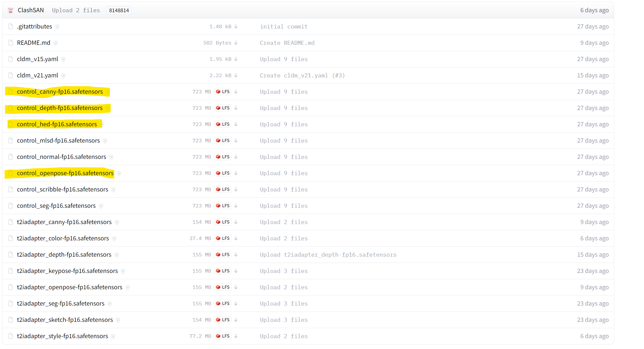644x349 pixels.
Task: Open 'Create cldm_v21.yaml (#3)' commit
Action: 302,76
